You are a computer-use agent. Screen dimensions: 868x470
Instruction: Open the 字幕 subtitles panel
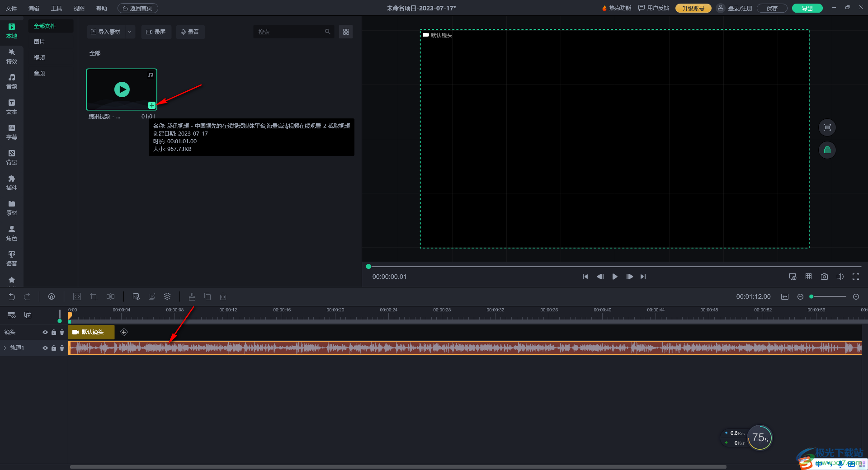click(x=12, y=132)
